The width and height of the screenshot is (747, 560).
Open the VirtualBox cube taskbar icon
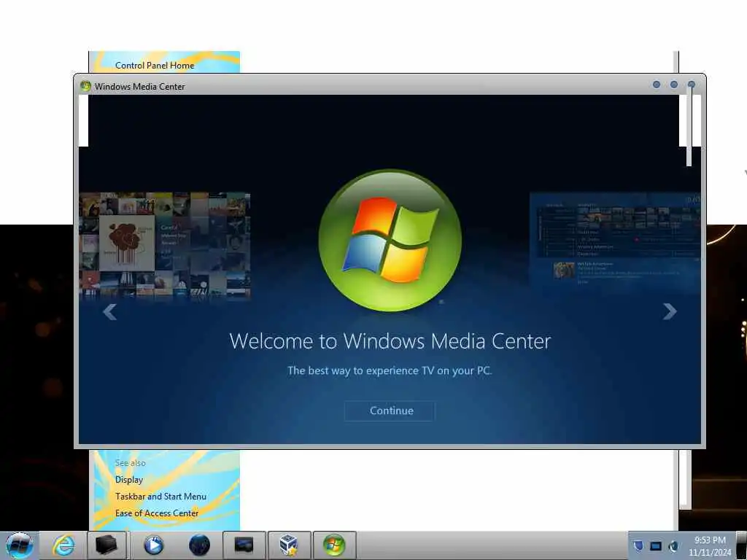click(x=289, y=545)
